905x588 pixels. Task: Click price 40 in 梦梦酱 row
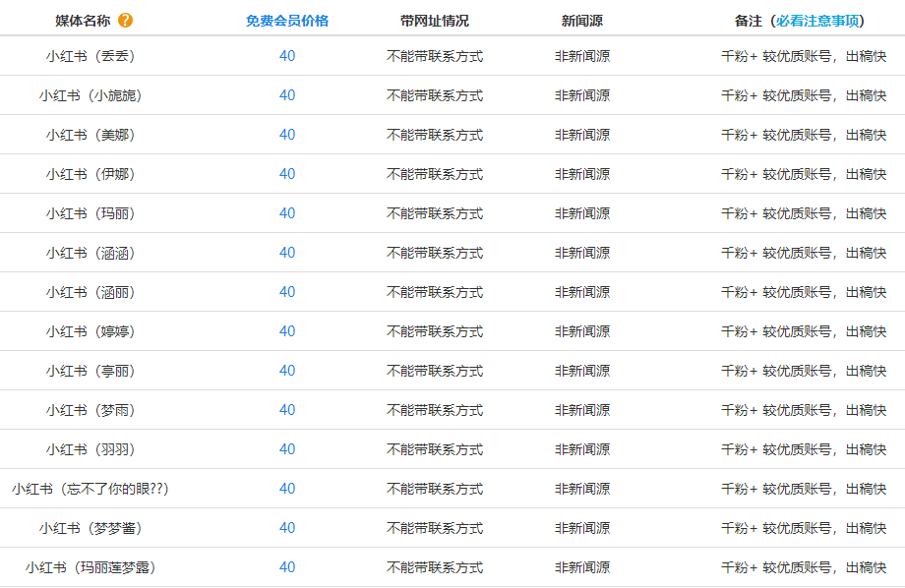coord(287,528)
